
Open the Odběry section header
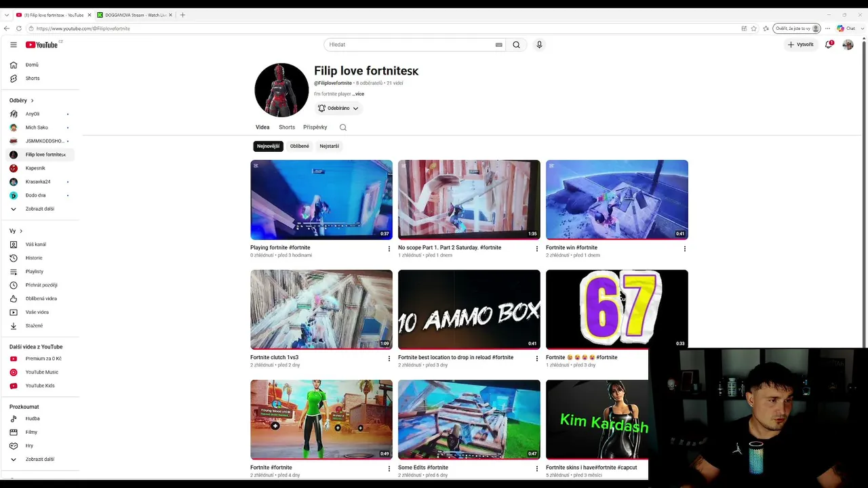[x=22, y=100]
